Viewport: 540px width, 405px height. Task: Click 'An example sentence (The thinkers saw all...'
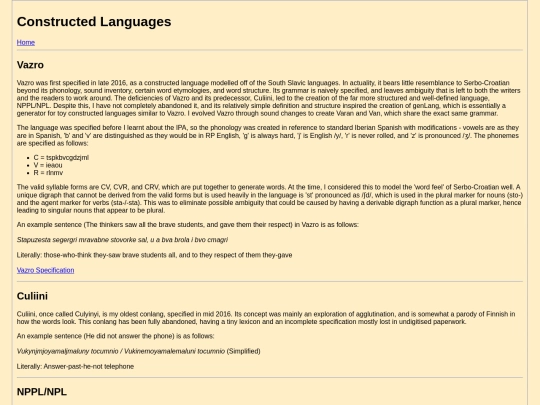pos(188,225)
